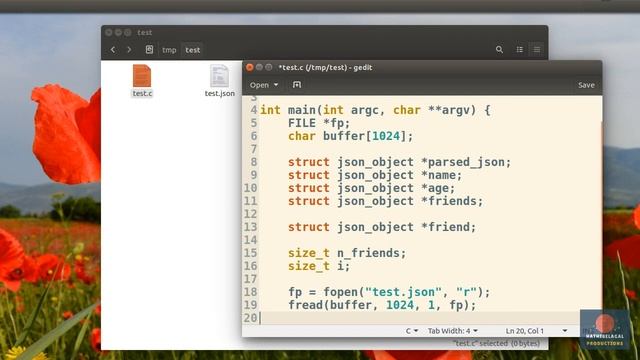Viewport: 640px width, 360px height.
Task: Click 'FILE' on line 5
Action: click(302, 123)
